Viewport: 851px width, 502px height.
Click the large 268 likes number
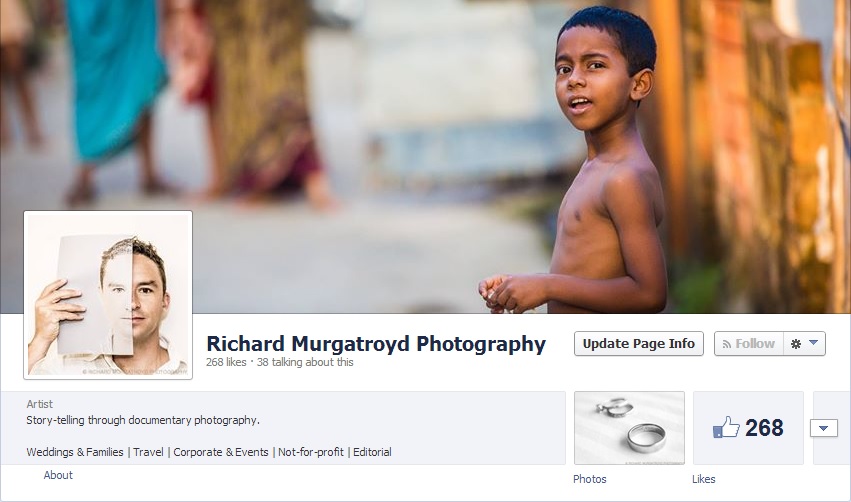[765, 428]
